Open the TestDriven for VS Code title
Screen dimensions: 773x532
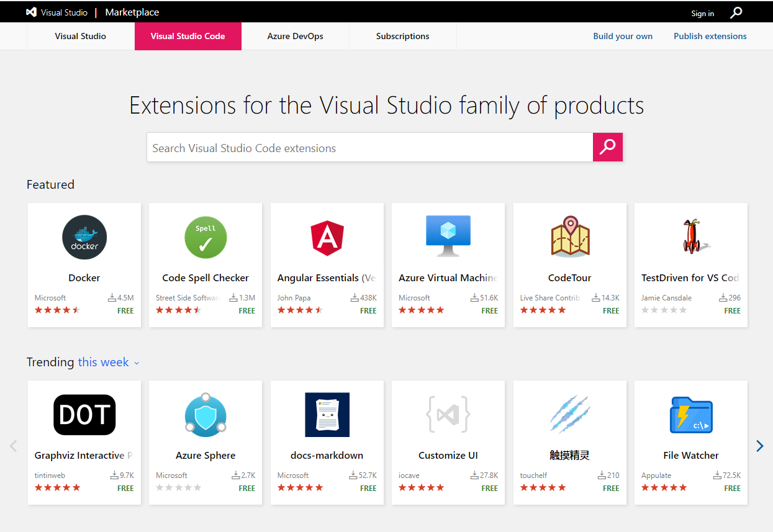tap(690, 277)
